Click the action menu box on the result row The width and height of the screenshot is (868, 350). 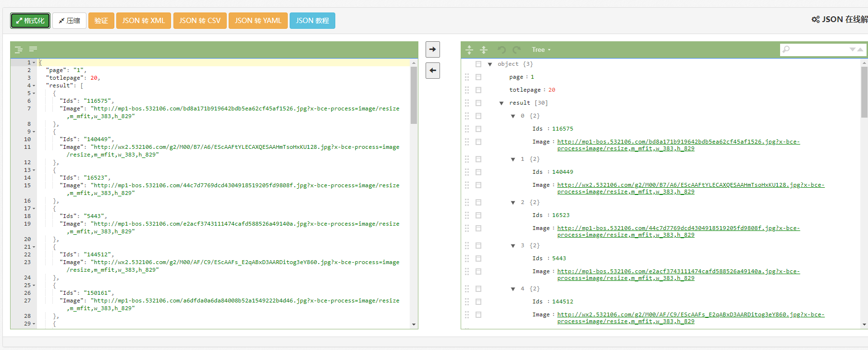pyautogui.click(x=478, y=103)
